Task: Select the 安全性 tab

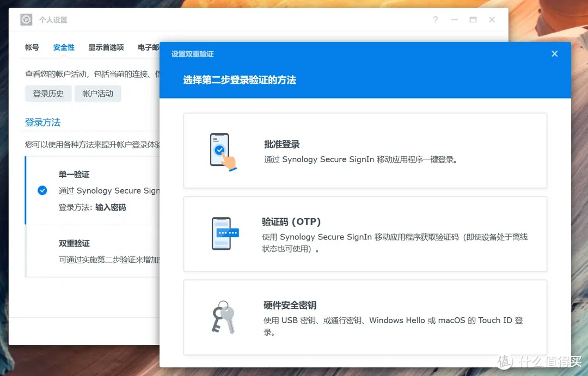Action: (x=63, y=47)
